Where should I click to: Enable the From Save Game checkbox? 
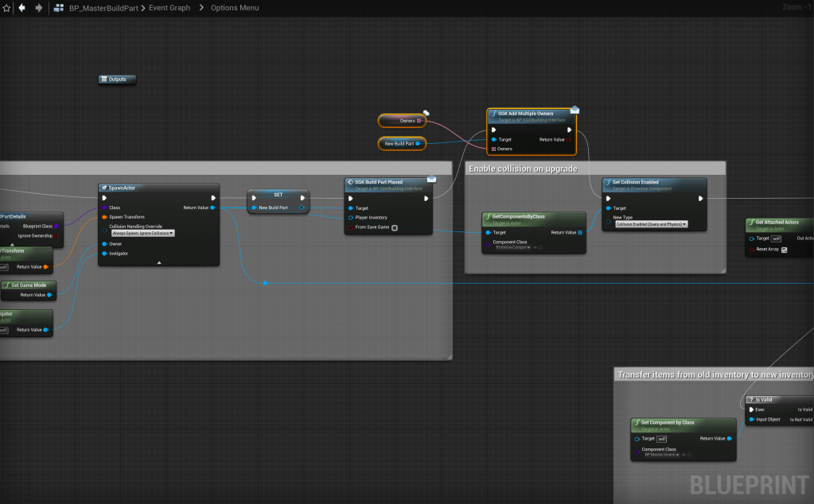[395, 227]
